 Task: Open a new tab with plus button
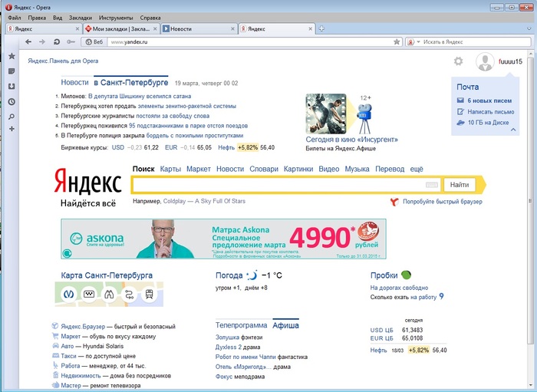[321, 28]
